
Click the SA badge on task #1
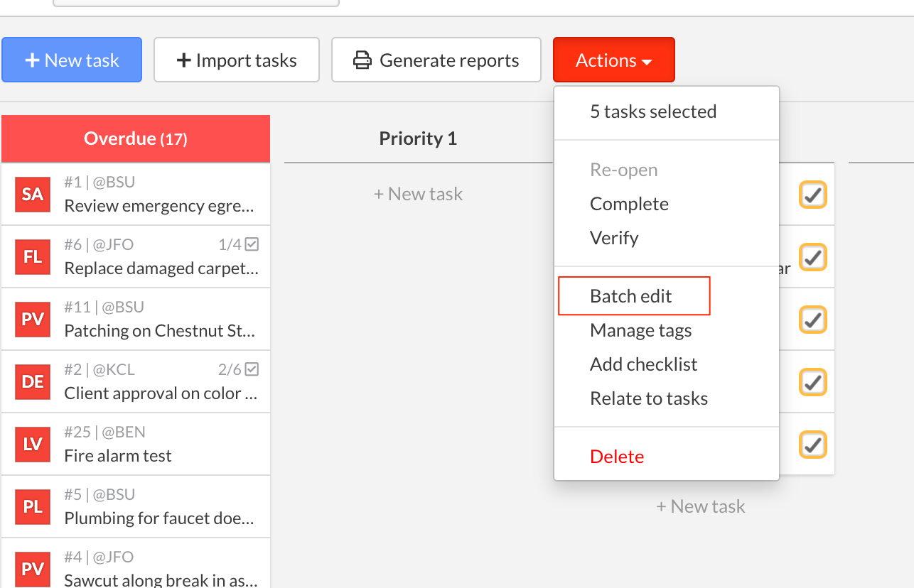(x=33, y=195)
